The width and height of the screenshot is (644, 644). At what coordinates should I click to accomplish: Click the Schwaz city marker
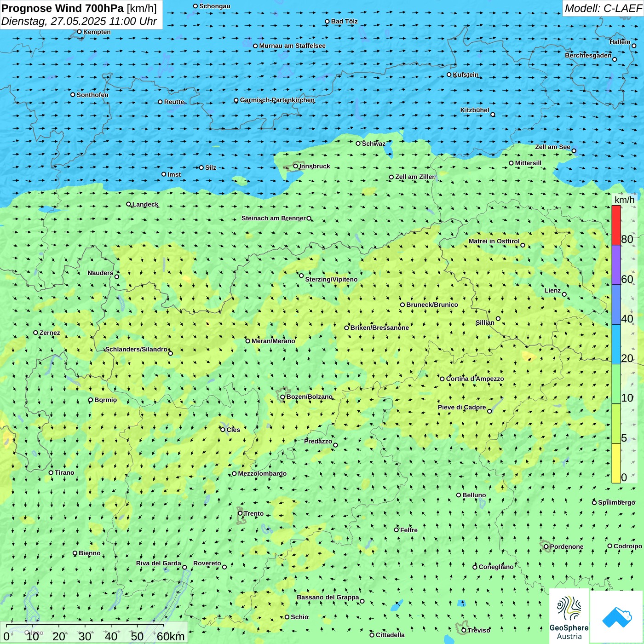coord(358,144)
